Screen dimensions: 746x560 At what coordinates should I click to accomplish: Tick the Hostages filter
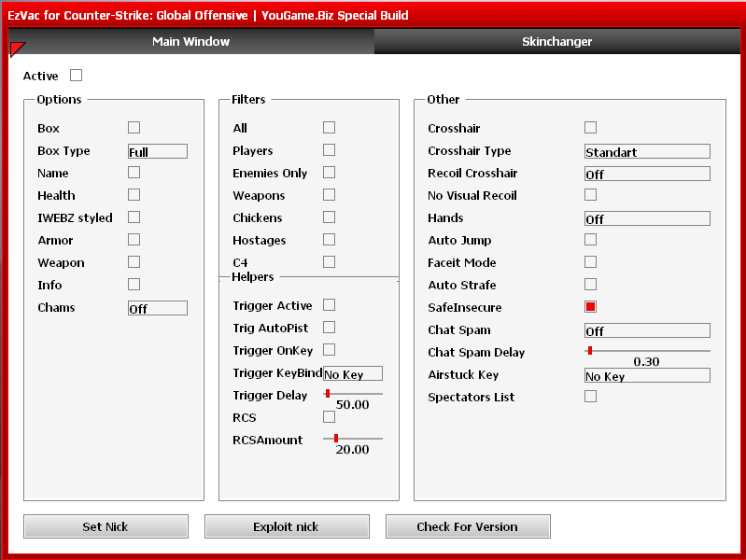click(330, 239)
